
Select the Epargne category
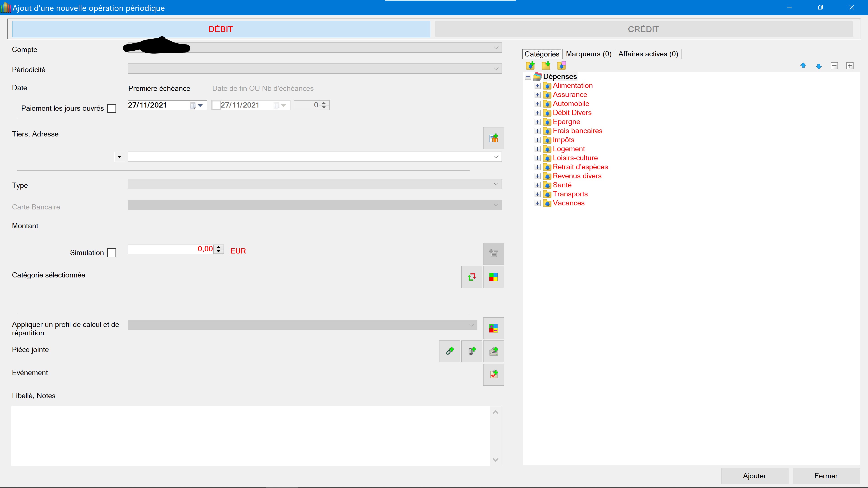click(566, 122)
